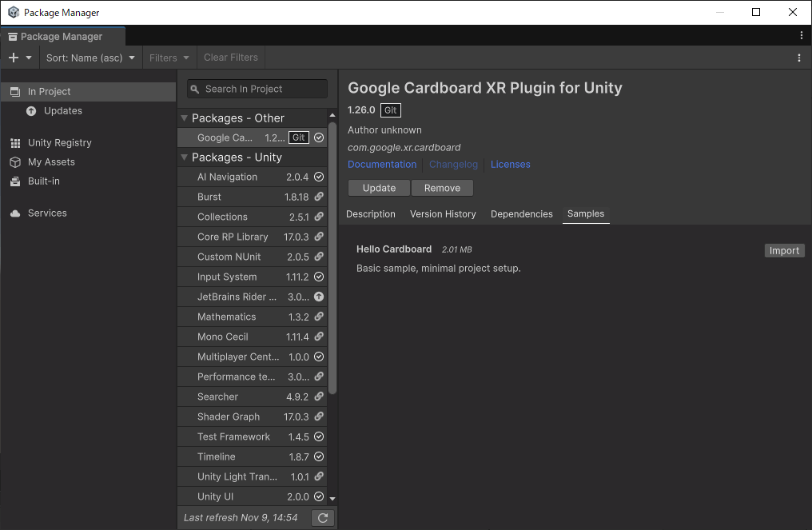Collapse the Packages - Unity group
The width and height of the screenshot is (812, 530).
pyautogui.click(x=184, y=157)
